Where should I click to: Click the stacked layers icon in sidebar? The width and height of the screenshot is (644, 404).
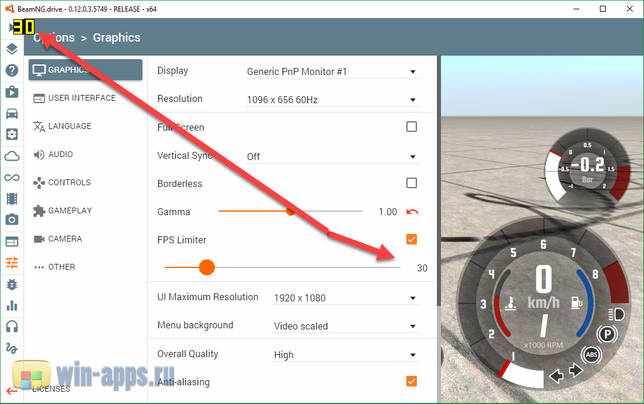tap(12, 49)
